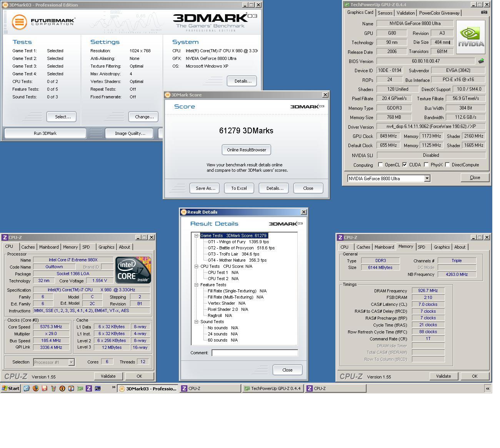500x448 pixels.
Task: Click the BIOS Version value field
Action: point(426,61)
